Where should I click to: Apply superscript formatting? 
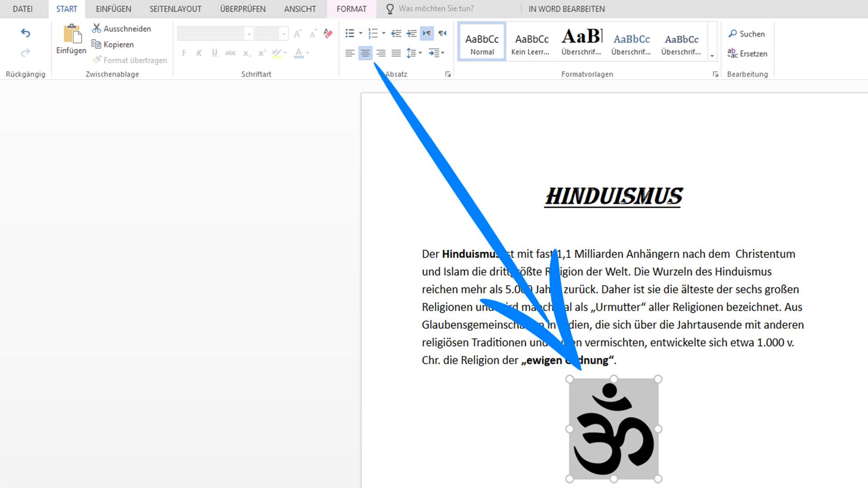(x=261, y=53)
